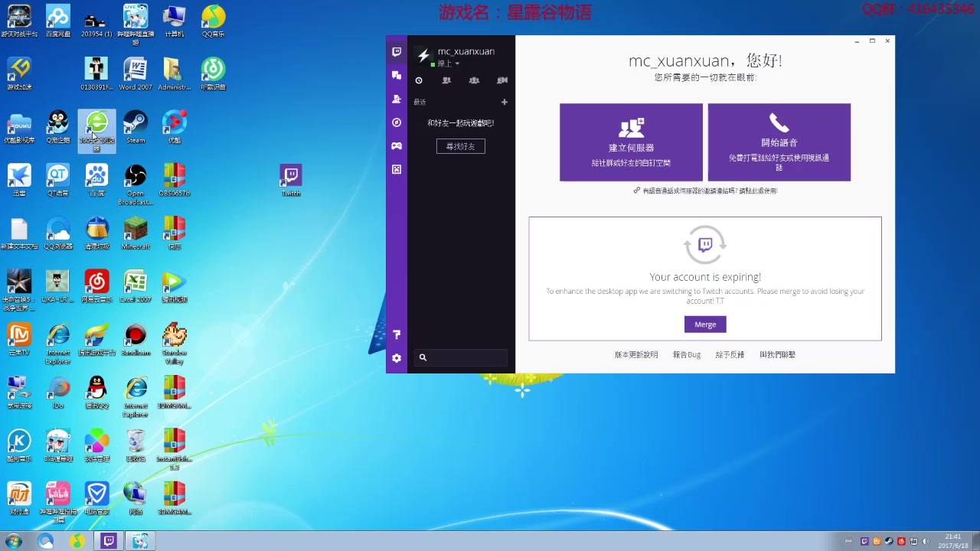The width and height of the screenshot is (980, 551).
Task: Open the Windows Start button
Action: 13,542
